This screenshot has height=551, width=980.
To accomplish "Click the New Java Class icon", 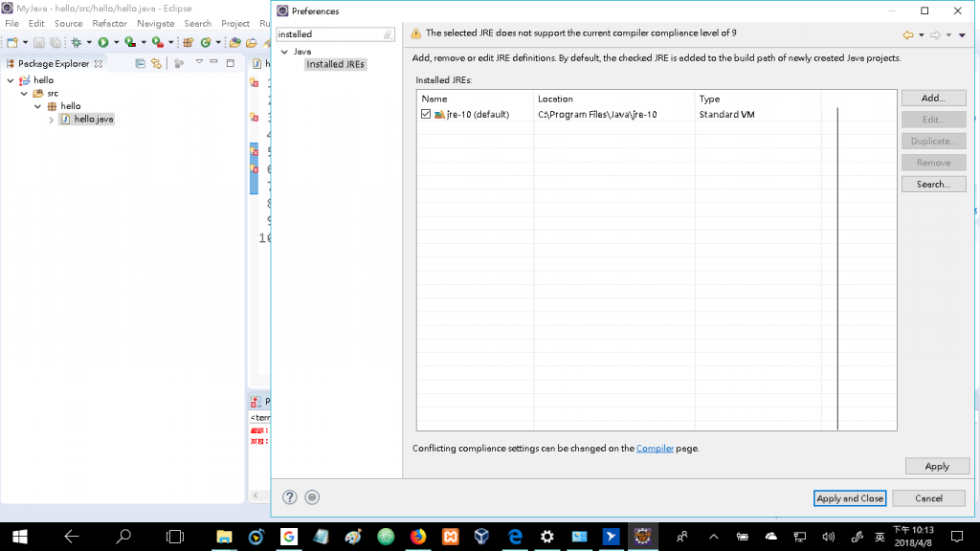I will coord(206,42).
